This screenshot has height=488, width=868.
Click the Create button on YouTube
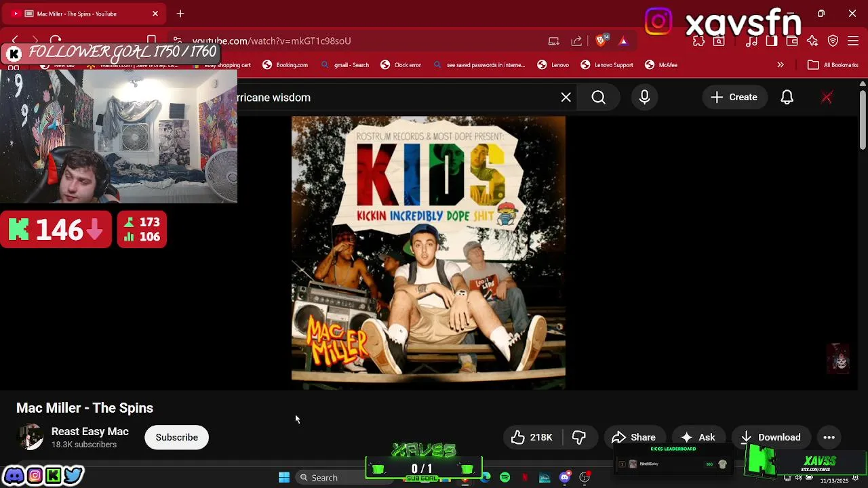coord(734,98)
